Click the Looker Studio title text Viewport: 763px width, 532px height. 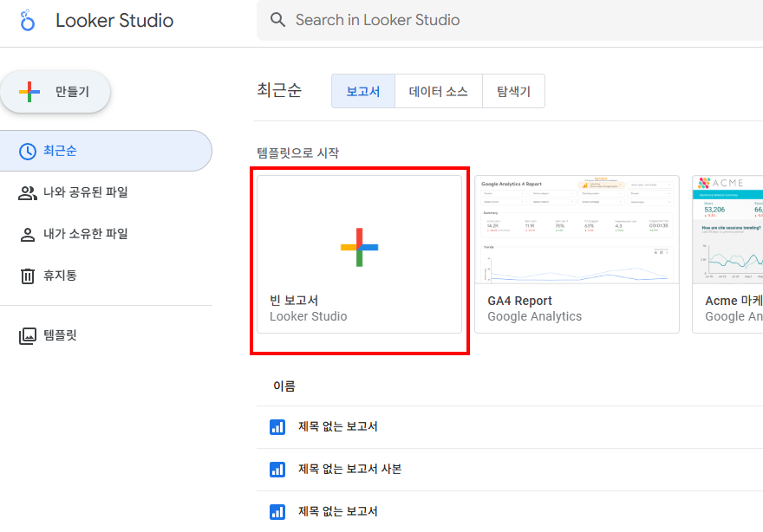tap(114, 21)
